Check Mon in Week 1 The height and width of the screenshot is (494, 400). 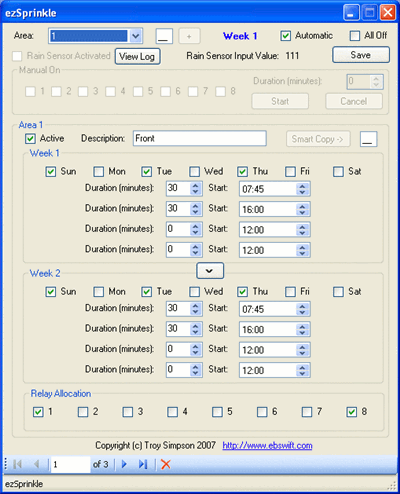98,172
